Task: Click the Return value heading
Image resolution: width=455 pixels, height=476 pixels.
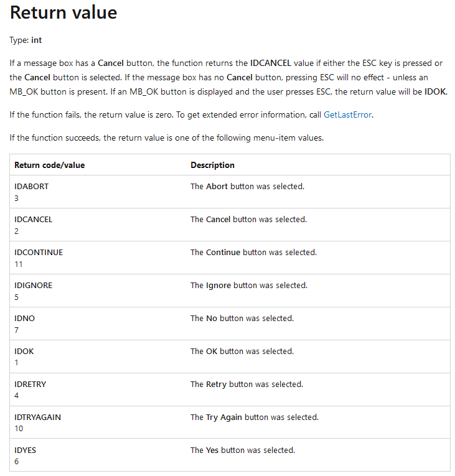Action: tap(63, 12)
